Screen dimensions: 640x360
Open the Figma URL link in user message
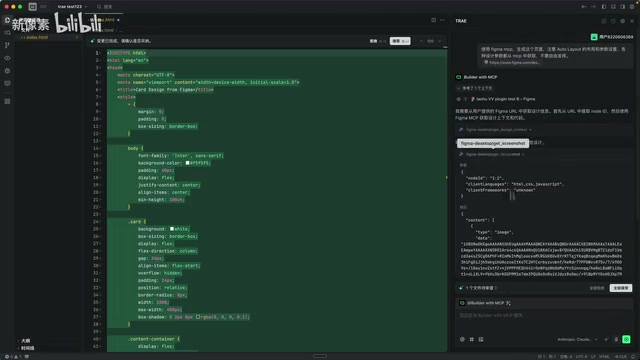point(512,62)
